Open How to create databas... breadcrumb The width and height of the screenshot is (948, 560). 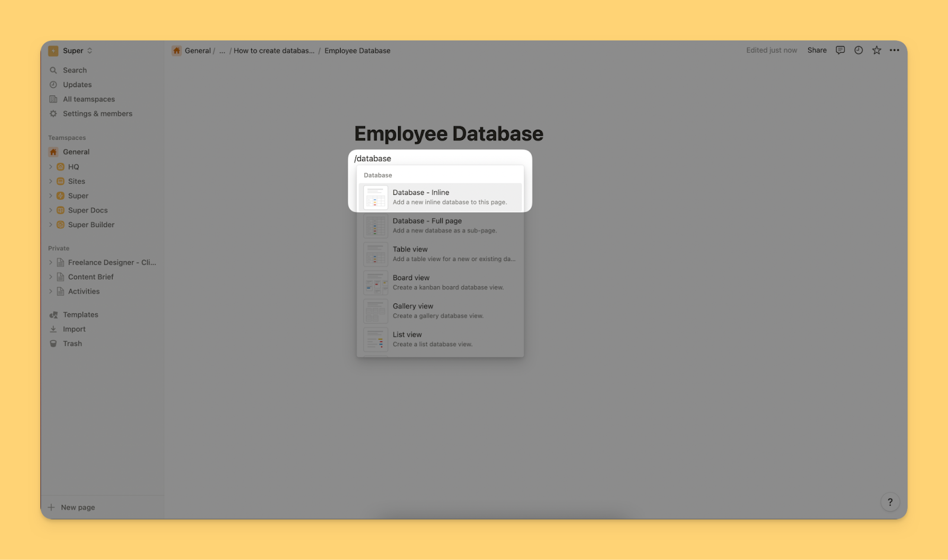tap(274, 51)
